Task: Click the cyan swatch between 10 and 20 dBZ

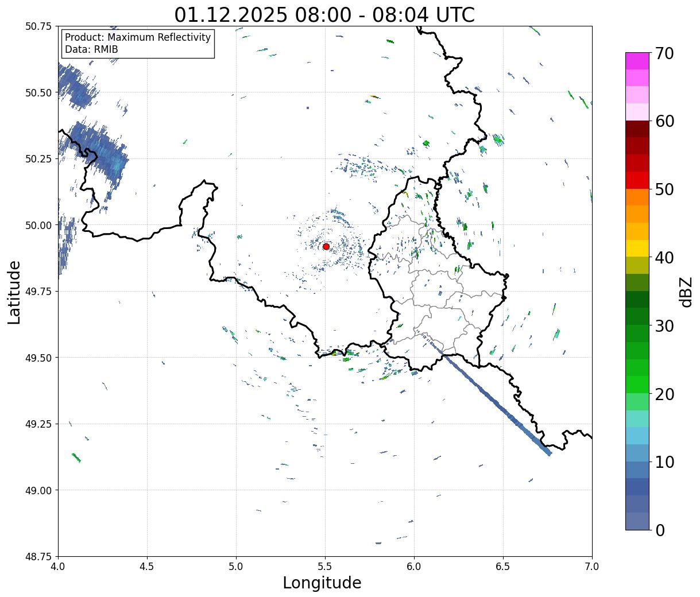Action: pyautogui.click(x=637, y=436)
